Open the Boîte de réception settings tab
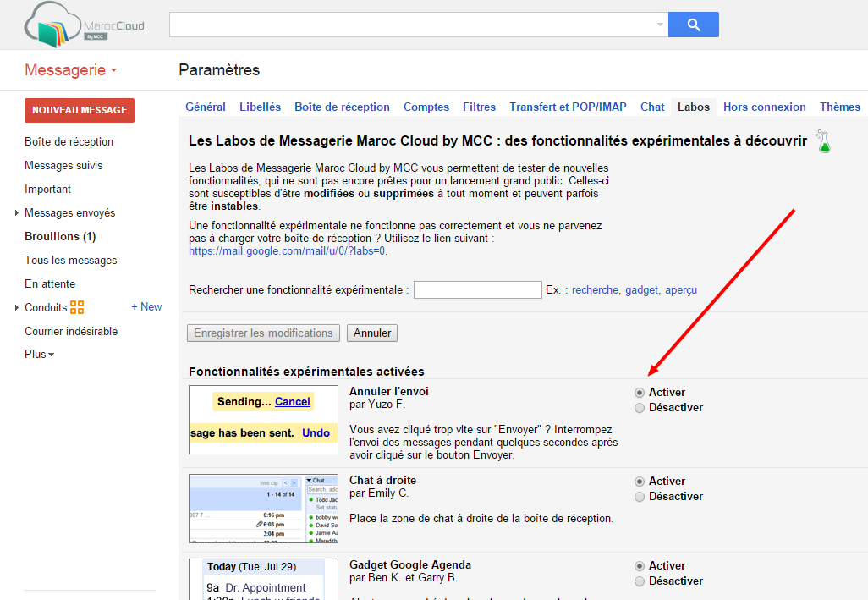This screenshot has width=868, height=600. (342, 107)
